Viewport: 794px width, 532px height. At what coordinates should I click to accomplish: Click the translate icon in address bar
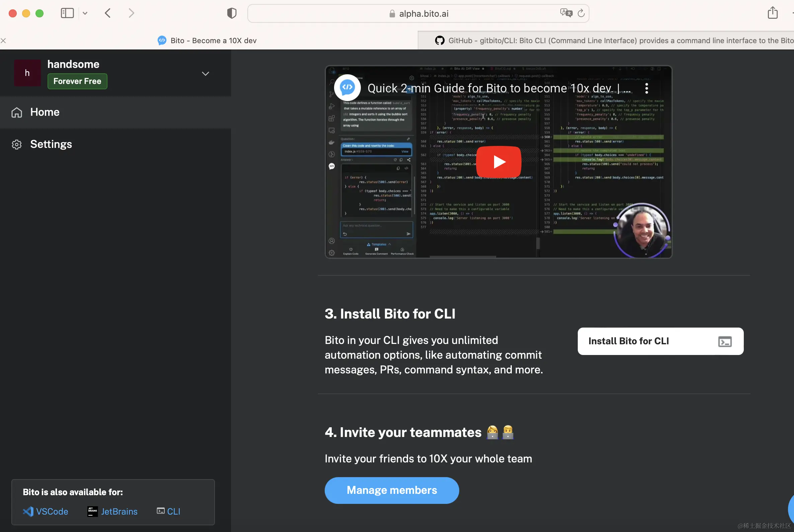(x=566, y=13)
